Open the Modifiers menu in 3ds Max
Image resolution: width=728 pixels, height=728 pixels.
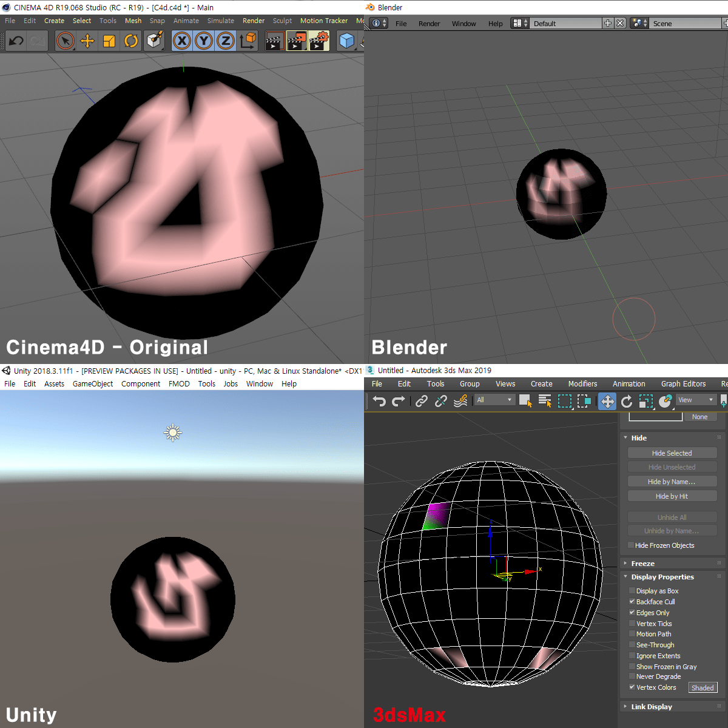[x=582, y=383]
